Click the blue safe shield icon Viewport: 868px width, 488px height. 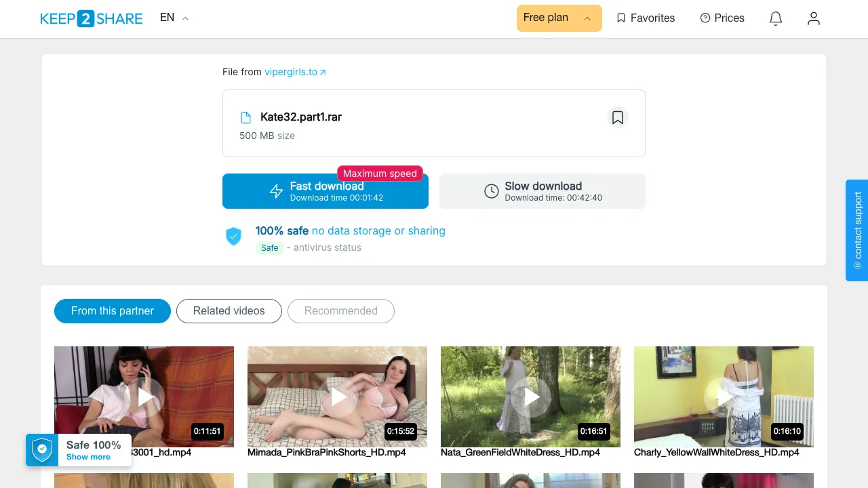(233, 236)
